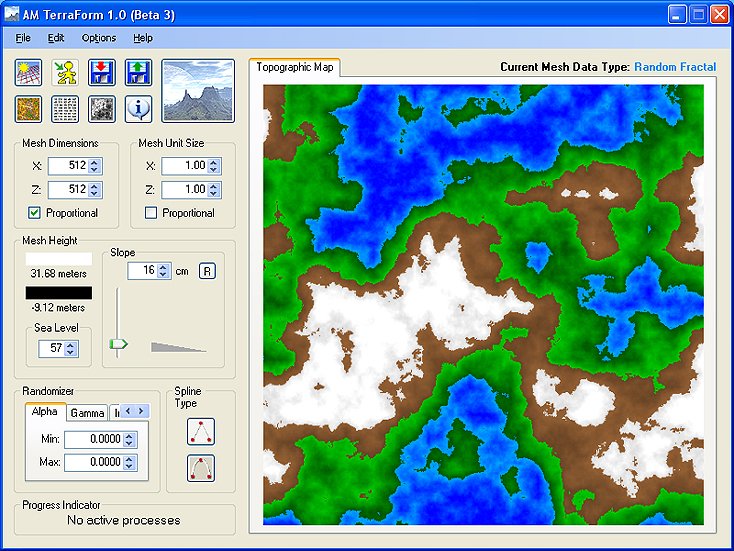Open the File menu
734x551 pixels.
point(23,38)
